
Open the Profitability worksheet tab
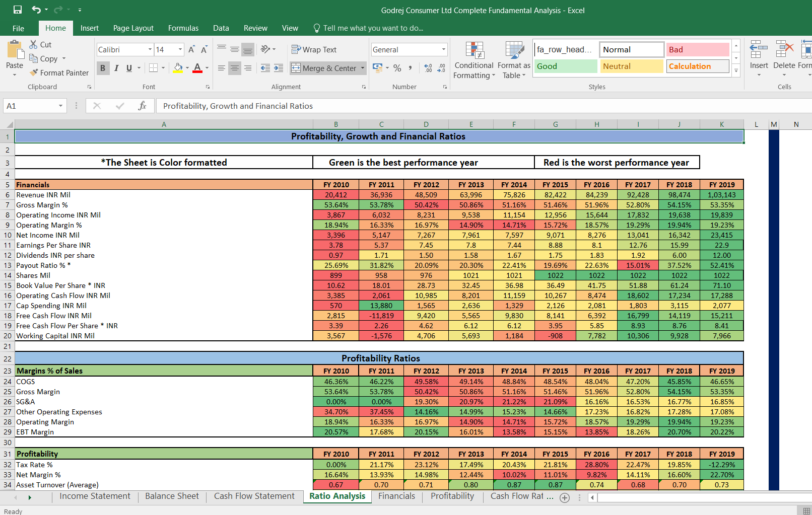(452, 496)
